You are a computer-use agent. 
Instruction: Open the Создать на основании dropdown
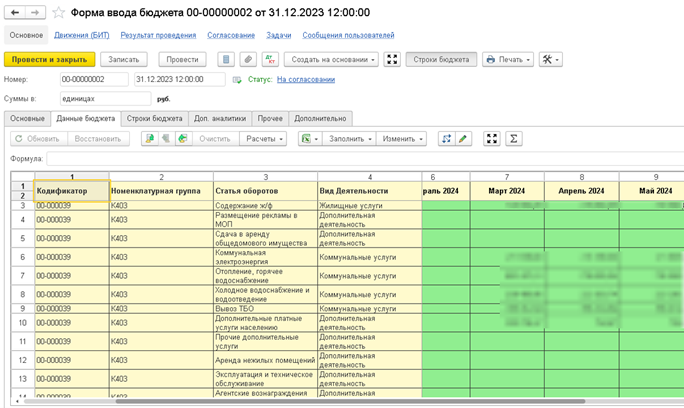coord(331,59)
